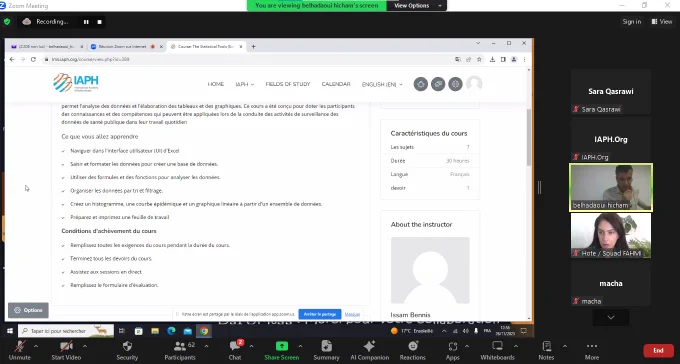Select Hote / Souad FAHMI video thumbnail
The height and width of the screenshot is (364, 680).
tap(611, 236)
